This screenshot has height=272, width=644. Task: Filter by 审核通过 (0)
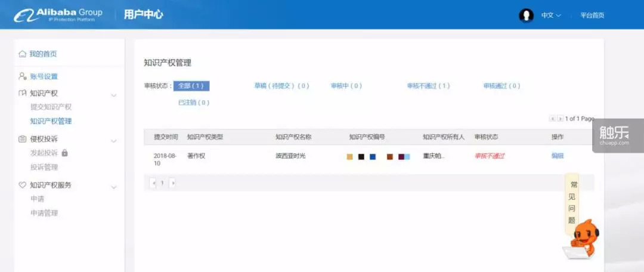[x=501, y=86]
